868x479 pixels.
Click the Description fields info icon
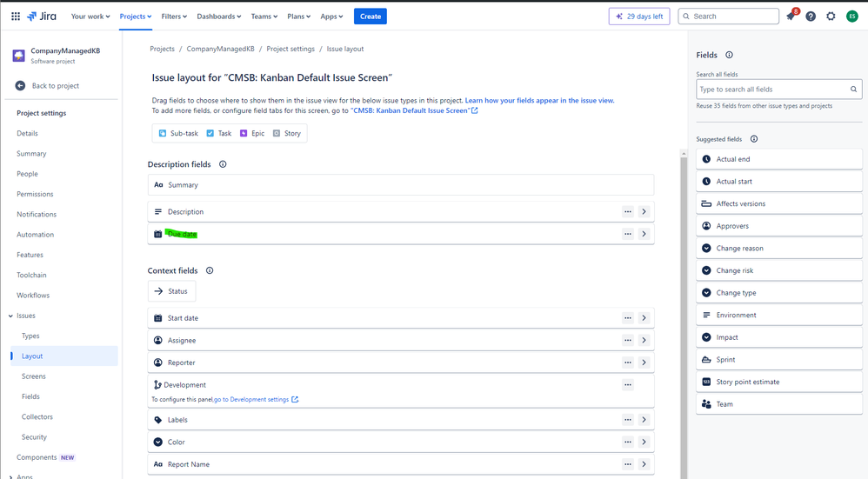[x=223, y=164]
